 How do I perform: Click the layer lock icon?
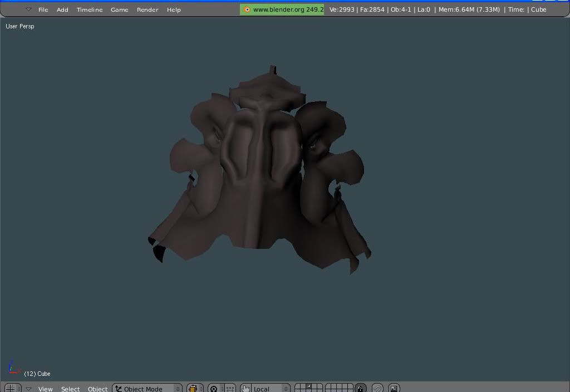pyautogui.click(x=361, y=388)
